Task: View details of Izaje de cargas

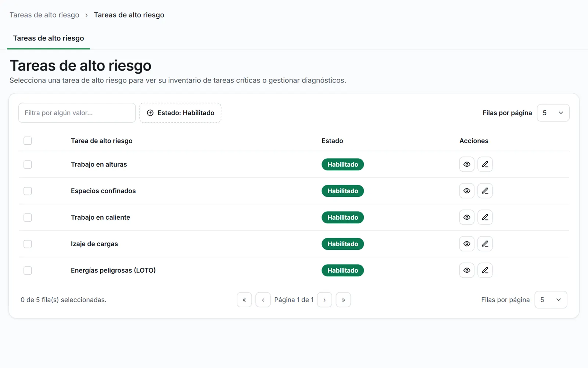Action: pos(467,244)
